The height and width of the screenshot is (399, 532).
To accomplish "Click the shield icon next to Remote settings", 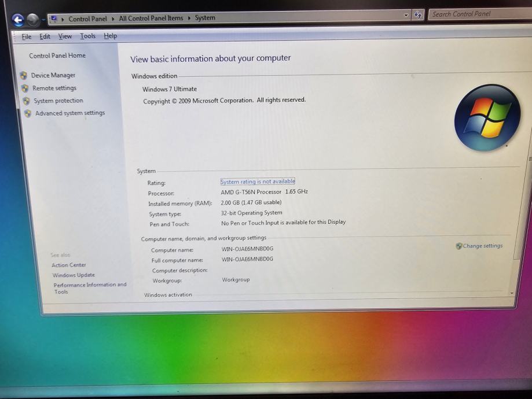I will tap(25, 88).
